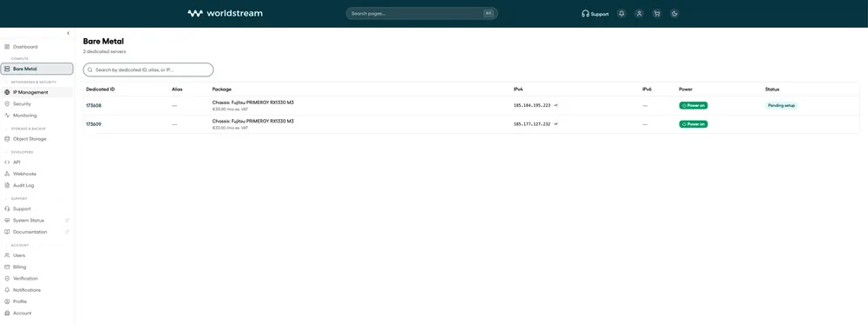Open Profile in sidebar
The width and height of the screenshot is (868, 324).
pos(36,301)
